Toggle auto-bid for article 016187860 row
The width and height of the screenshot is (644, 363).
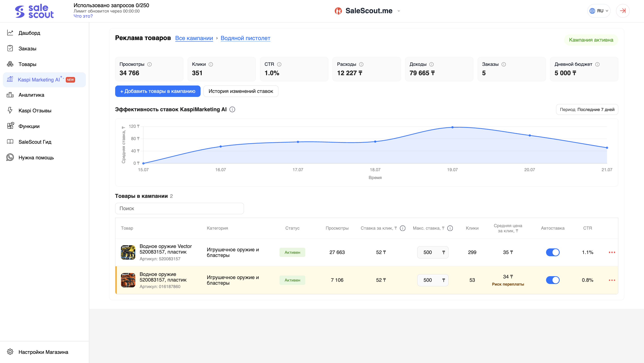553,280
